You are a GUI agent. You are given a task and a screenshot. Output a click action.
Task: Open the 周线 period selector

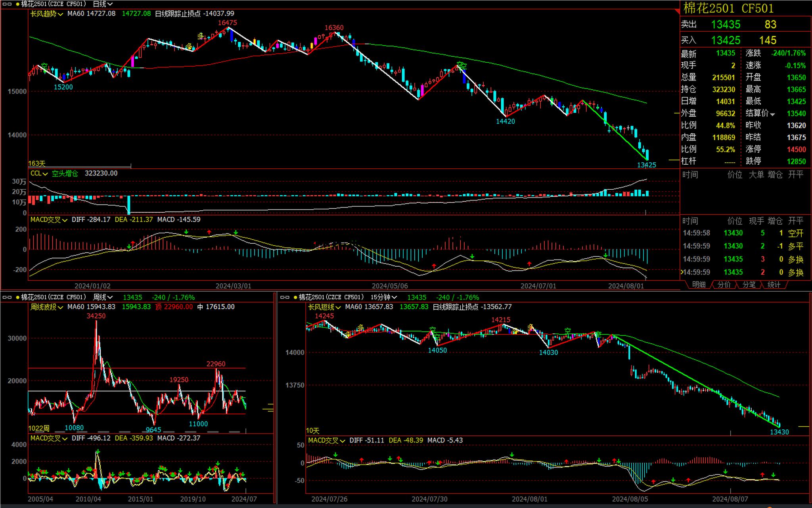click(103, 297)
